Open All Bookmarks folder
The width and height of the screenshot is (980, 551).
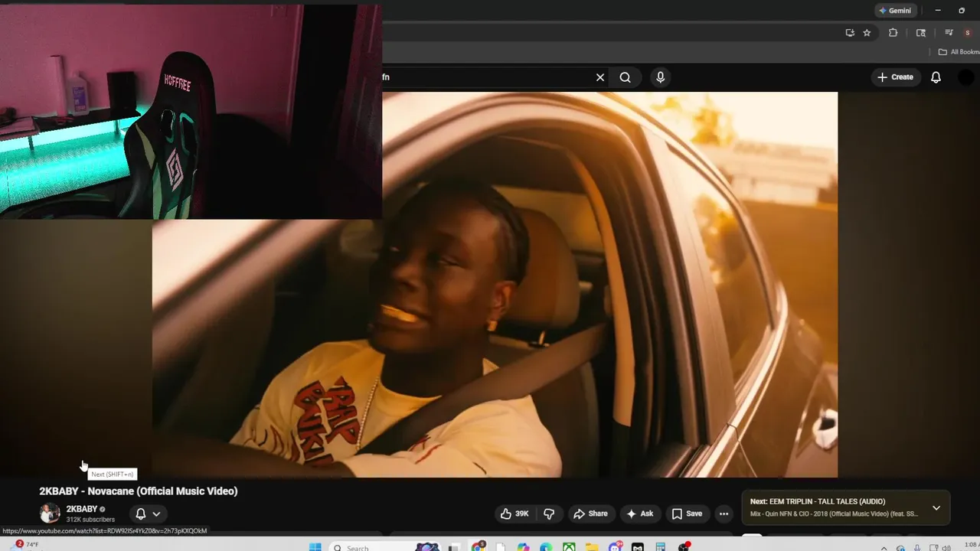coord(959,52)
